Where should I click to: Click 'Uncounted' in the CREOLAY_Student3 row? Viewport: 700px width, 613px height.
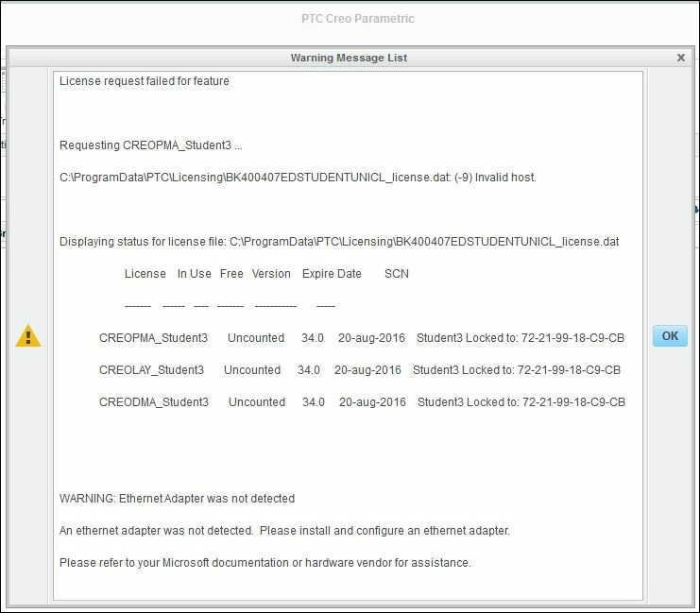click(x=252, y=370)
